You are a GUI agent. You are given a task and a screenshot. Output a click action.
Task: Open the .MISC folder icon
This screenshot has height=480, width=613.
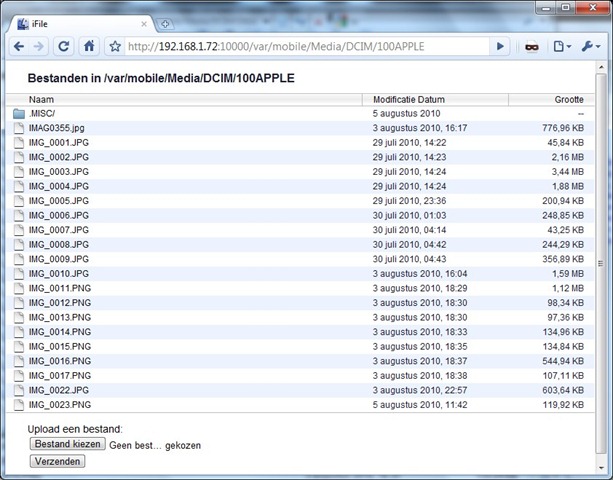[x=19, y=114]
